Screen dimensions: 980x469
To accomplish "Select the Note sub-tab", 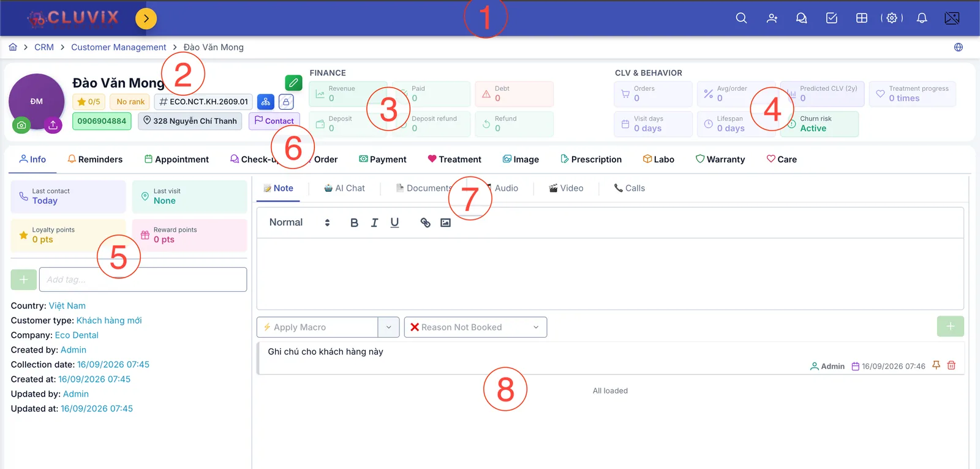I will (278, 188).
